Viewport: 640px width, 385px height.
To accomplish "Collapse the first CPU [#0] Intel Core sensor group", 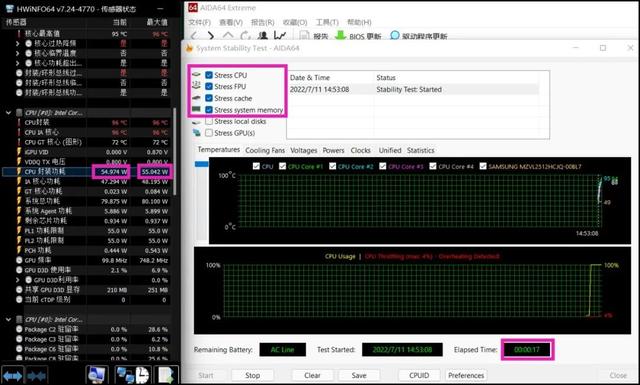I will [8, 112].
